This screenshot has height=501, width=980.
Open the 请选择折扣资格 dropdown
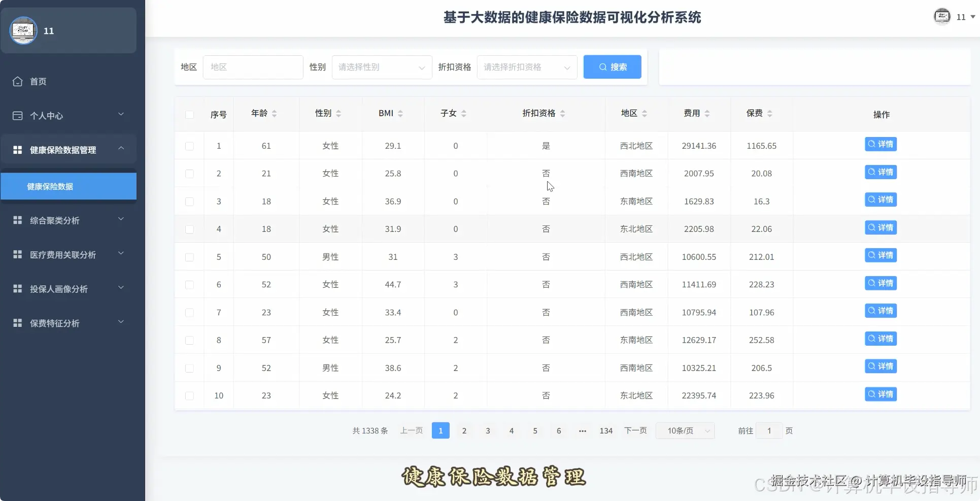tap(526, 66)
